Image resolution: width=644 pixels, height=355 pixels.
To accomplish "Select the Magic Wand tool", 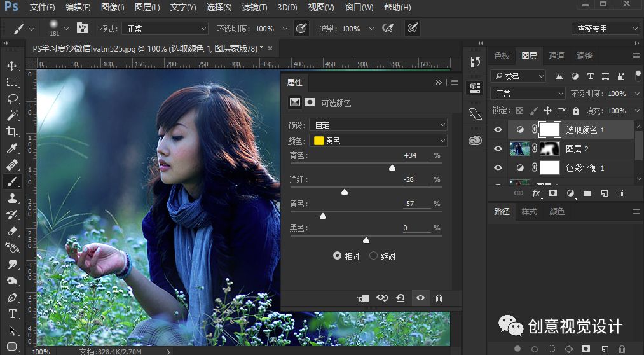I will click(x=12, y=115).
